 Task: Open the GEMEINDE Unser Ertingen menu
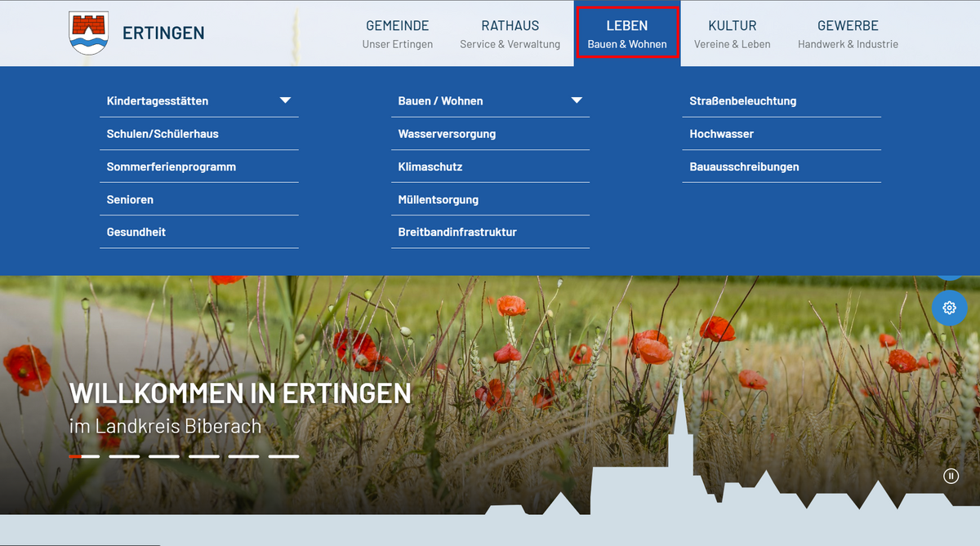pyautogui.click(x=398, y=34)
